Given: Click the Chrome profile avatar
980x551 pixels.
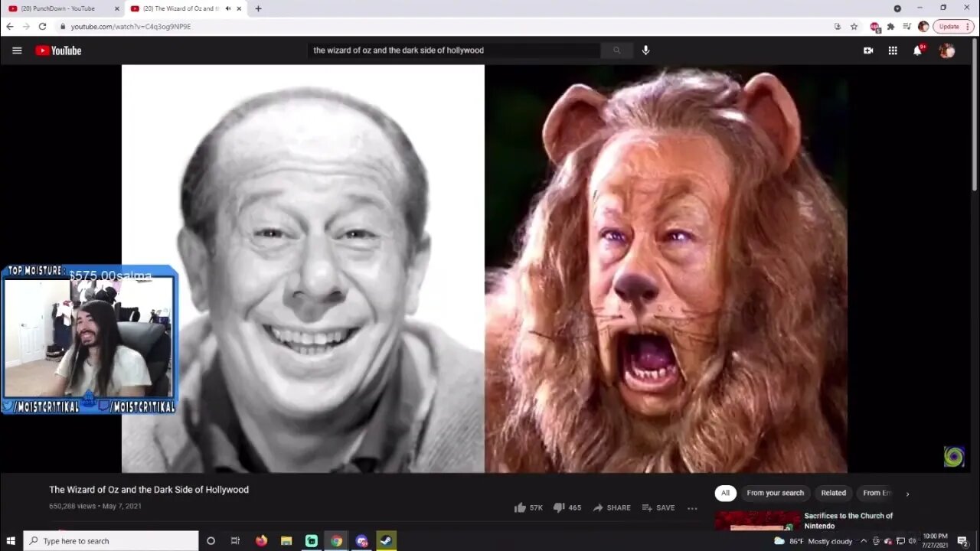Looking at the screenshot, I should pyautogui.click(x=923, y=26).
